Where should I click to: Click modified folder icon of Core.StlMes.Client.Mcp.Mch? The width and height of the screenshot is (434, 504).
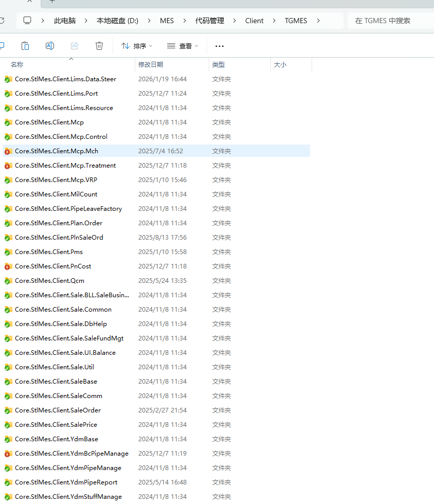(x=8, y=151)
